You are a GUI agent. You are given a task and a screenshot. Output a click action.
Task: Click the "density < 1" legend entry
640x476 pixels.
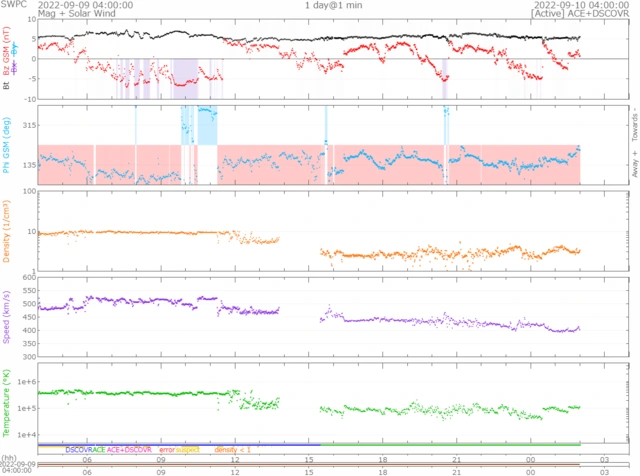click(x=231, y=450)
